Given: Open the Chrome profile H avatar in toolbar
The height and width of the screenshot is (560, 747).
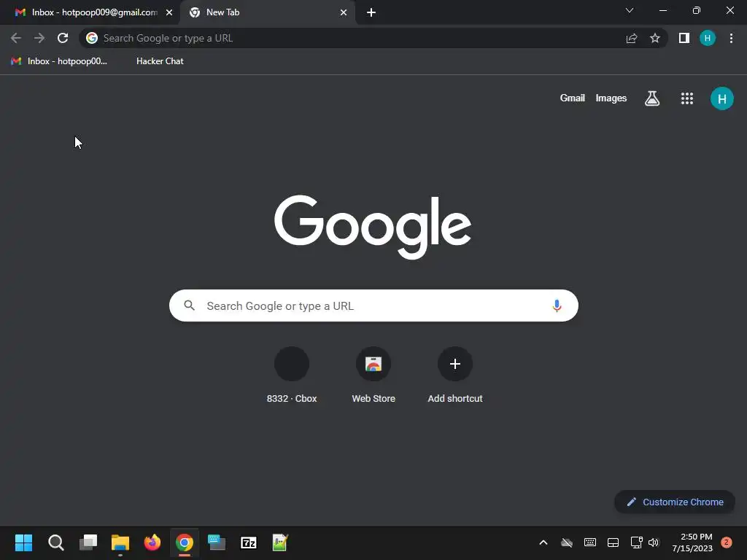Looking at the screenshot, I should (x=708, y=38).
